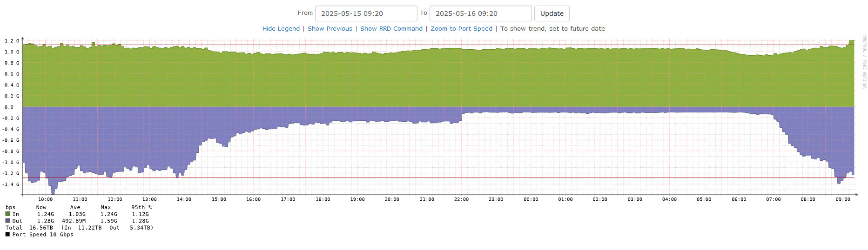Open the Show Previous link
Viewport: 868px width, 250px height.
coord(330,29)
